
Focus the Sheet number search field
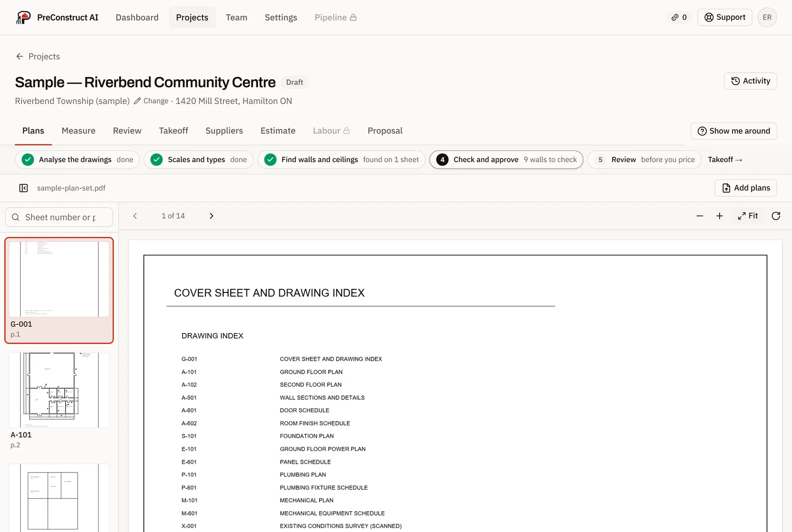59,217
